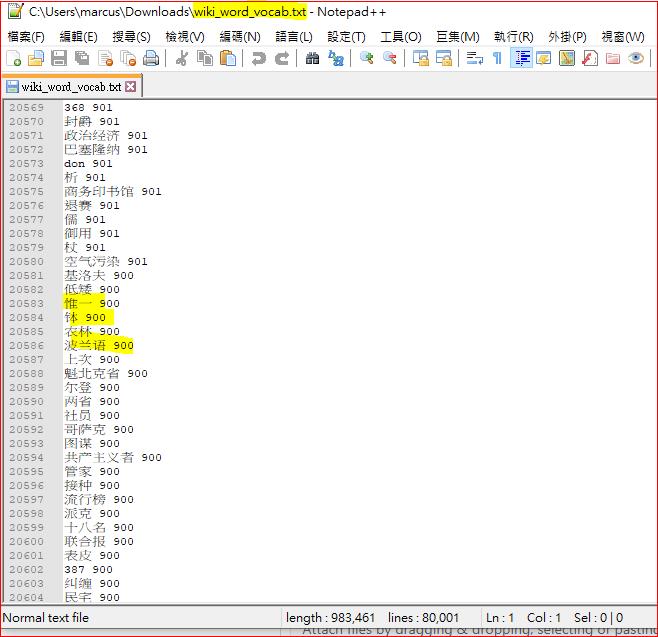
Task: Zoom out with the magnifier minus icon
Action: pyautogui.click(x=390, y=58)
